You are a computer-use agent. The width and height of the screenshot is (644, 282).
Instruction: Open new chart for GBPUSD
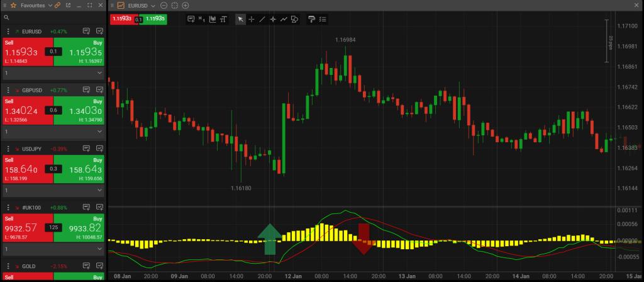(91, 91)
